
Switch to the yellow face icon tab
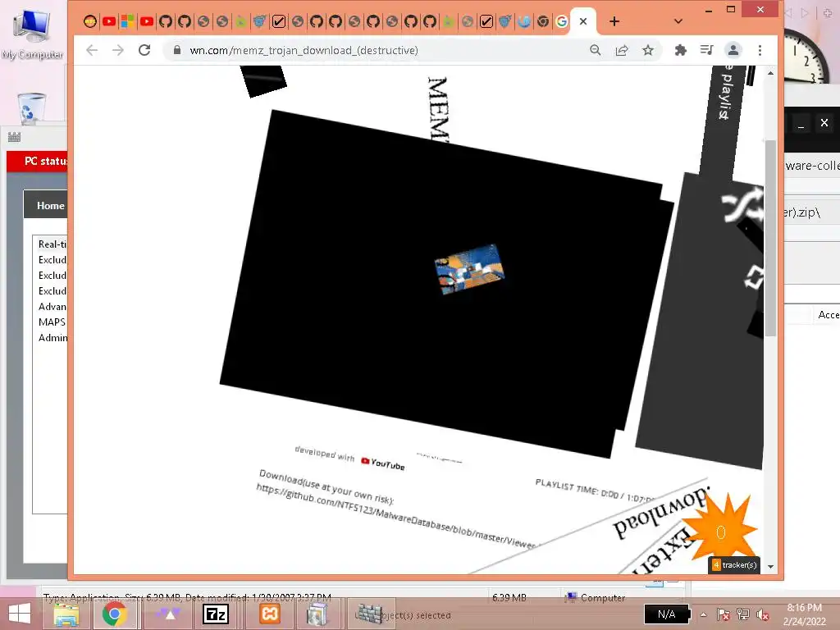click(x=90, y=21)
